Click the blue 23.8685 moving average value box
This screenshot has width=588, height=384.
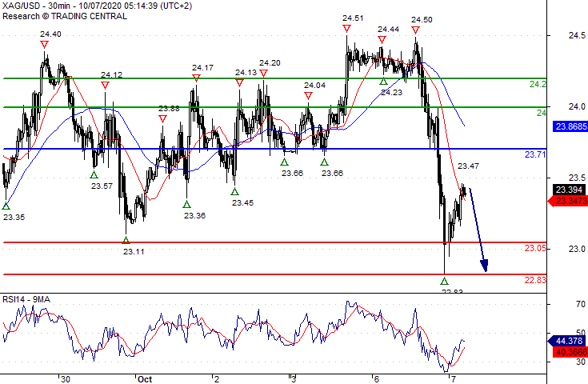tap(570, 126)
